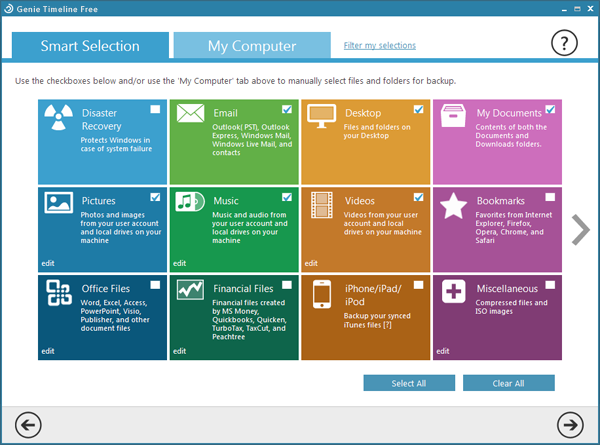
Task: Go back with the left arrow button
Action: pyautogui.click(x=28, y=425)
